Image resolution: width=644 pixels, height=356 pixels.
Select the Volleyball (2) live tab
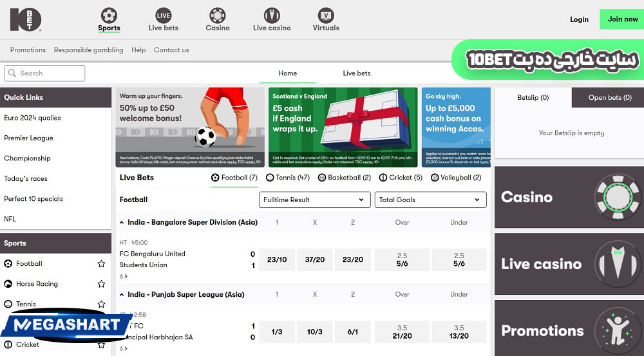pyautogui.click(x=456, y=178)
